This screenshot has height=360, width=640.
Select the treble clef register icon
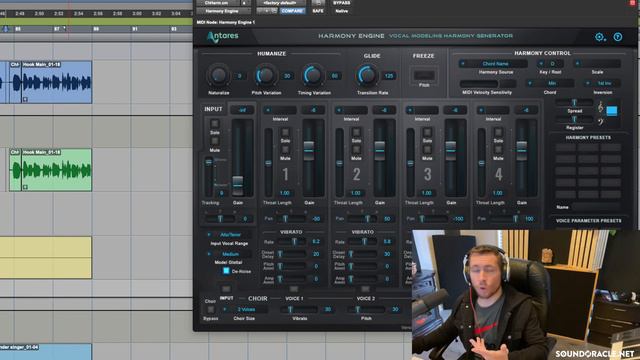pyautogui.click(x=600, y=107)
